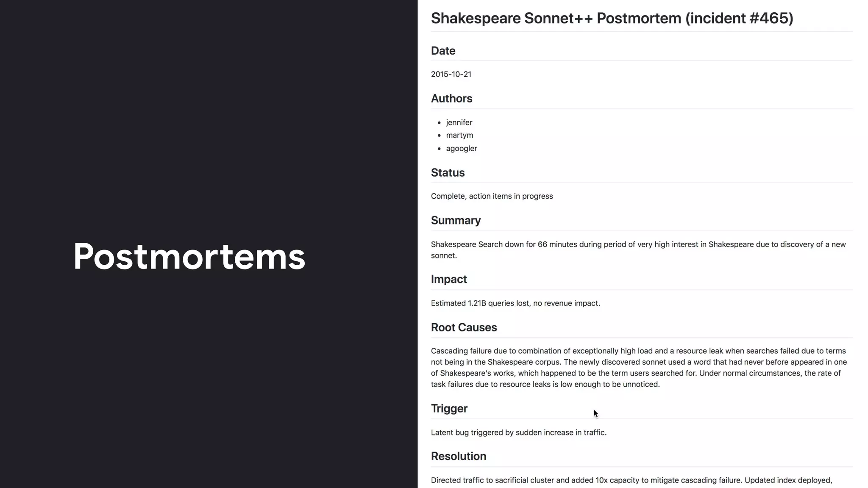Click the cascading failure root cause paragraph
The width and height of the screenshot is (868, 488).
coord(638,368)
